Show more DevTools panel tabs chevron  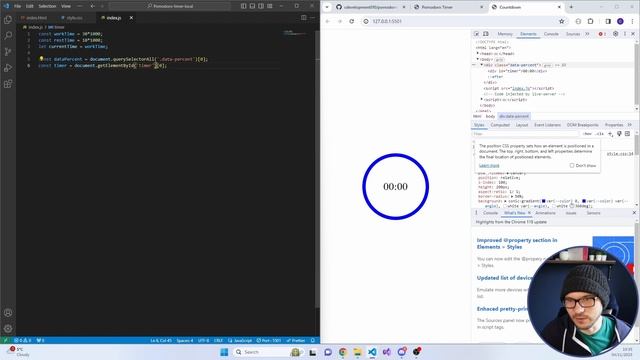coord(587,34)
